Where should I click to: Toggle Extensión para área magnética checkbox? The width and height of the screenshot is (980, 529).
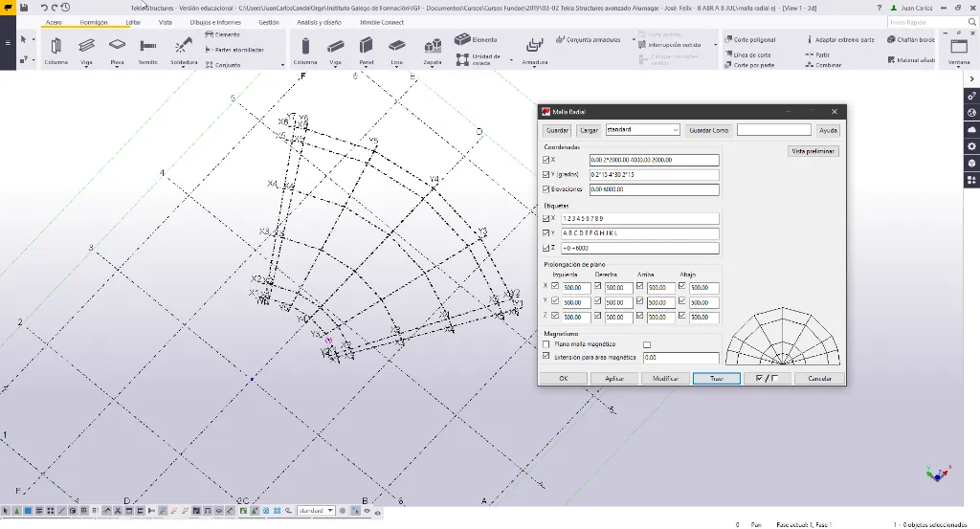pyautogui.click(x=546, y=357)
